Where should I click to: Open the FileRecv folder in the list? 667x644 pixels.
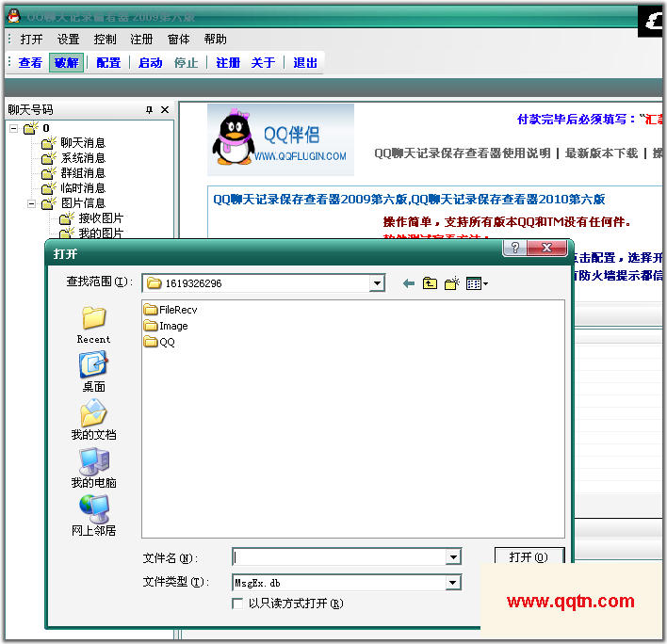point(177,310)
